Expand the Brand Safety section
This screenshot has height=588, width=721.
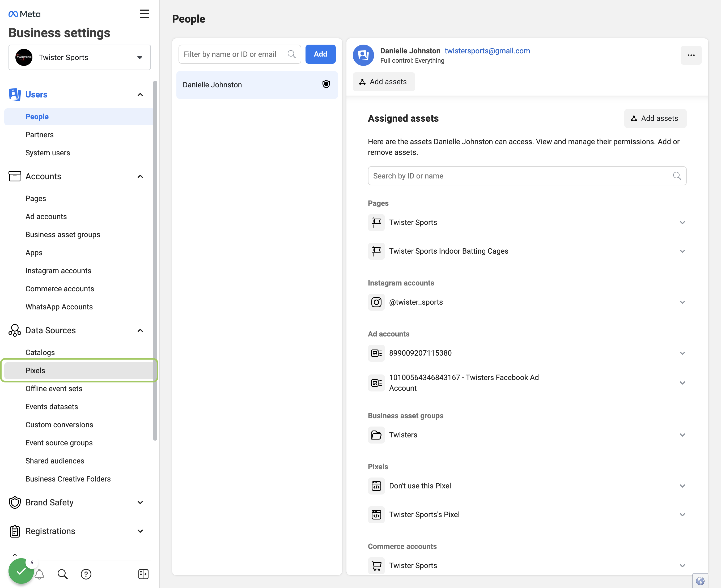point(140,503)
